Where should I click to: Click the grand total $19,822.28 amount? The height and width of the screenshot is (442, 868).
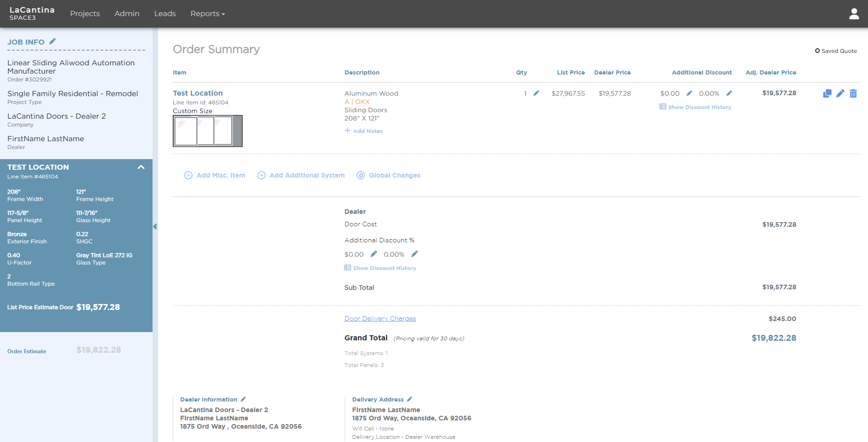(x=774, y=338)
